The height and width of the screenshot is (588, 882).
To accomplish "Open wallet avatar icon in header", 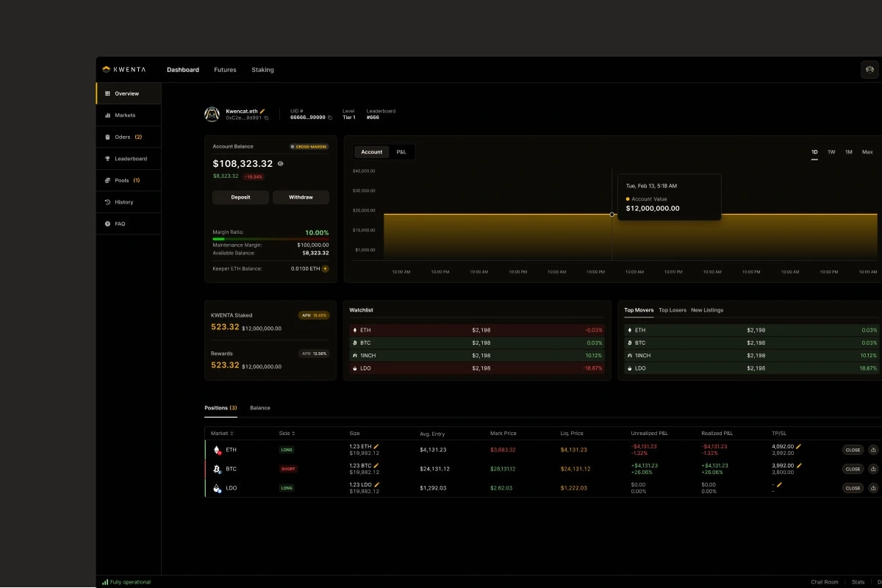I will (x=870, y=70).
